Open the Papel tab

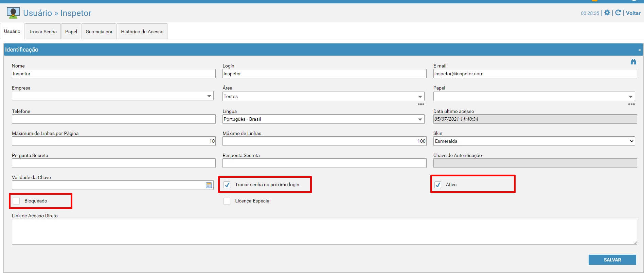tap(71, 32)
